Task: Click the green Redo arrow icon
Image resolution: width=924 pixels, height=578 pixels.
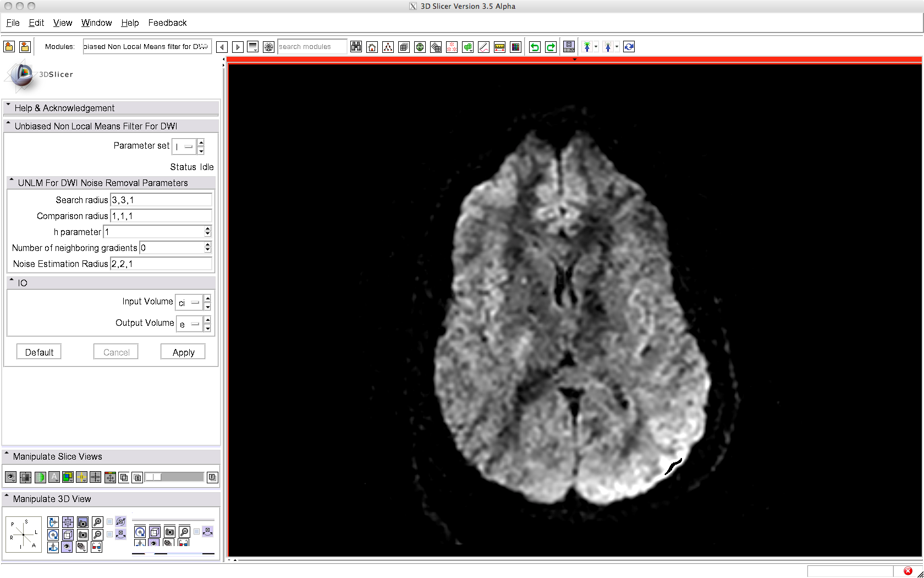Action: point(551,47)
